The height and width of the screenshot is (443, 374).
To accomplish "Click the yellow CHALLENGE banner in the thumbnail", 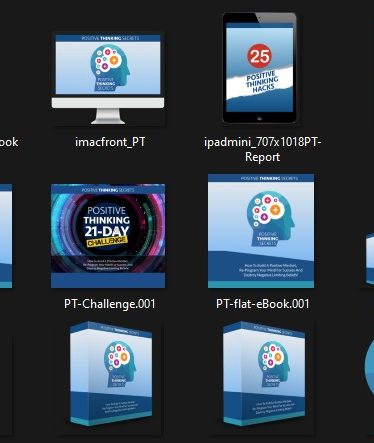I will click(107, 241).
